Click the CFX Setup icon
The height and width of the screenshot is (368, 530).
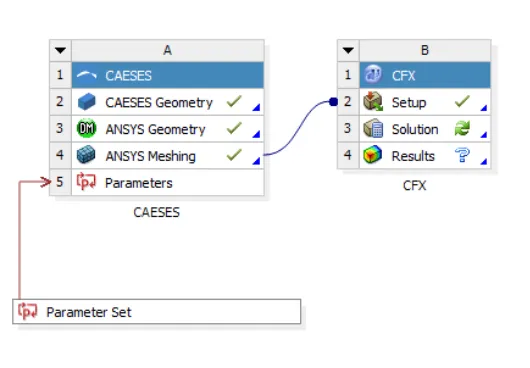(373, 101)
